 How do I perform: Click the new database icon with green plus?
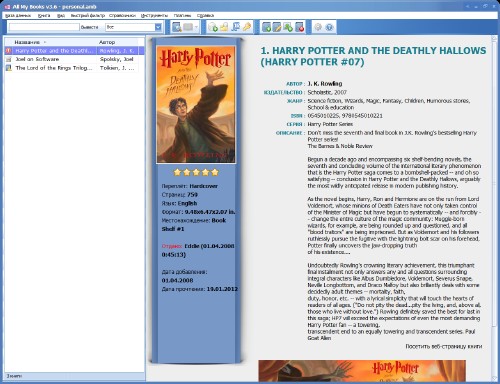point(213,27)
